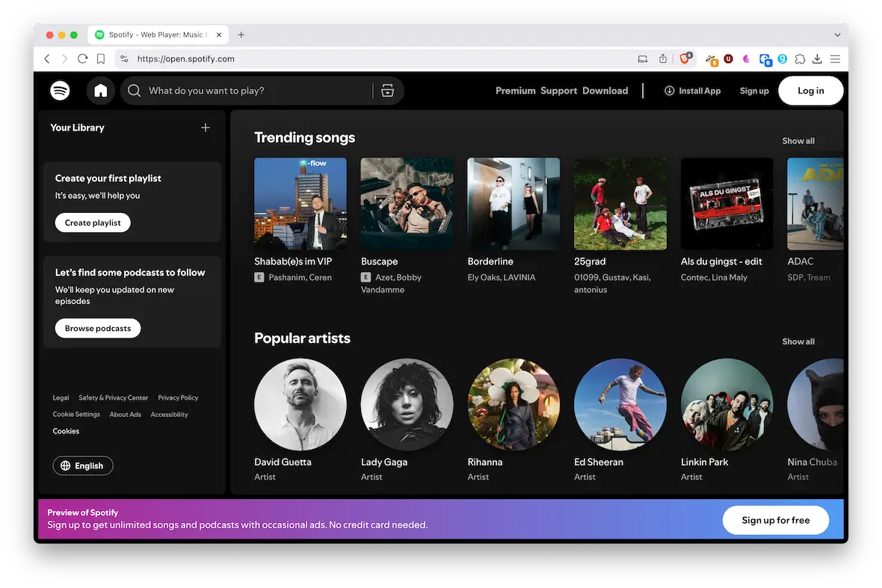
Task: Click the 'Pashanim, Ceren' artist text
Action: 300,277
